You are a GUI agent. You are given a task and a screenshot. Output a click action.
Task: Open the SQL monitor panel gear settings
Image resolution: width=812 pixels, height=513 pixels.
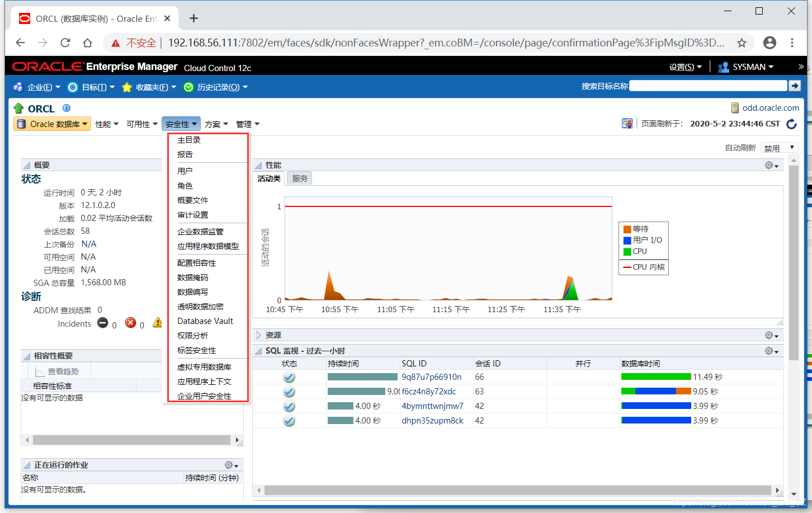(772, 351)
